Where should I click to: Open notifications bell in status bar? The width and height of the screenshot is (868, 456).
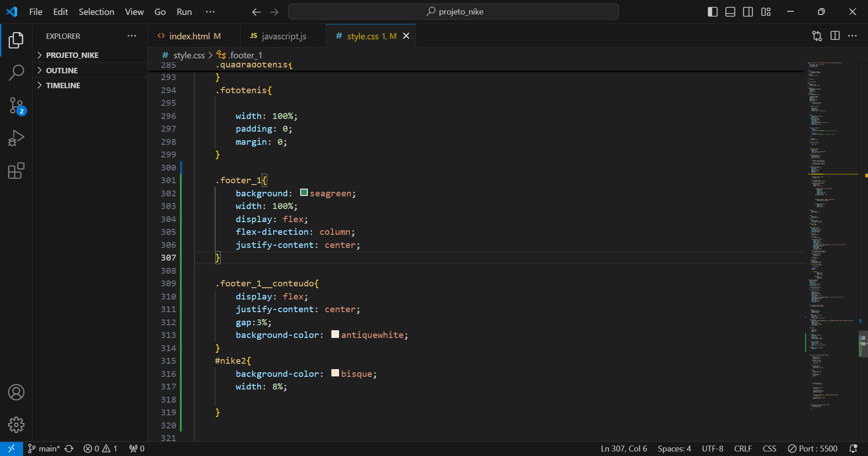[x=853, y=449]
